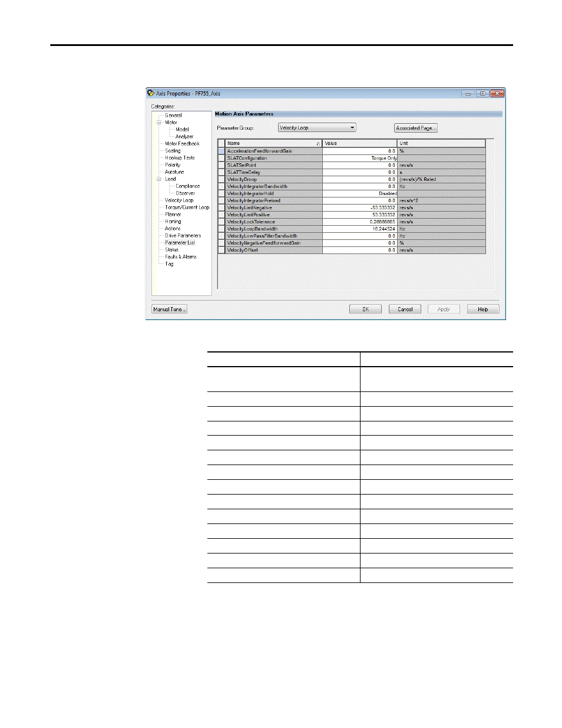Viewport: 562px width, 728px height.
Task: Collapse the Load tree node
Action: coord(159,179)
